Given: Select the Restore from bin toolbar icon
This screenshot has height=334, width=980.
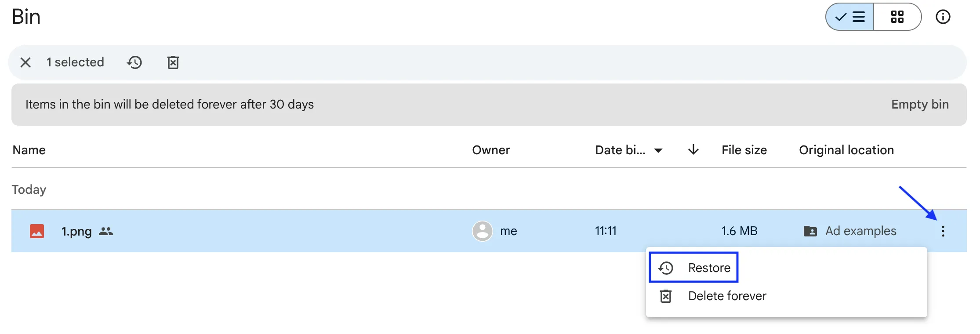Looking at the screenshot, I should [x=134, y=62].
